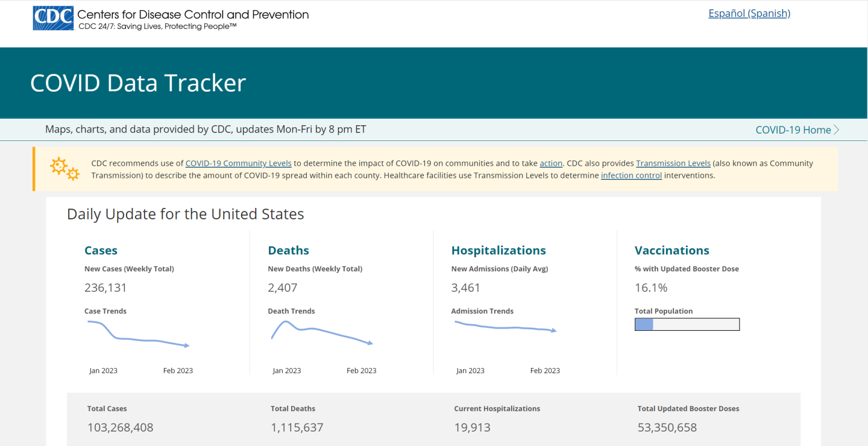Click 'Centers for Disease Control and Prevention' text
The height and width of the screenshot is (446, 868).
(193, 14)
